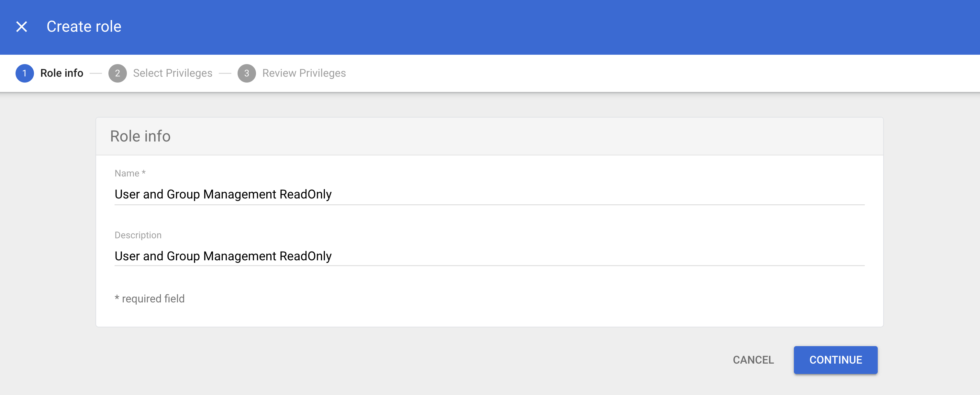The width and height of the screenshot is (980, 395).
Task: Close the Create role dialog
Action: [22, 27]
